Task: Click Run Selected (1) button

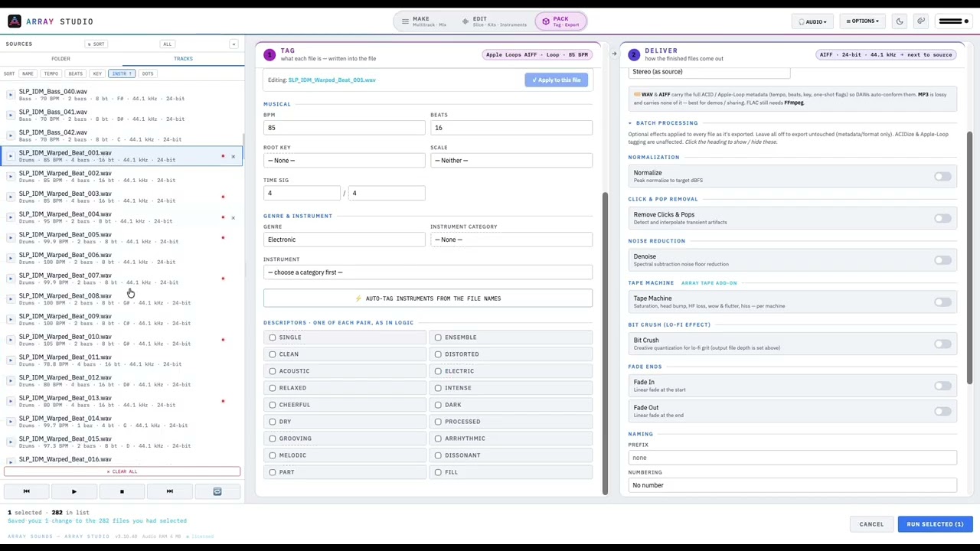Action: click(x=935, y=524)
